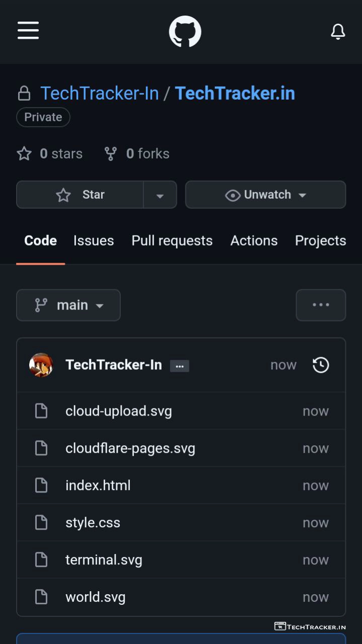Open the Pull requests tab
Viewport: 362px width, 644px height.
[172, 240]
